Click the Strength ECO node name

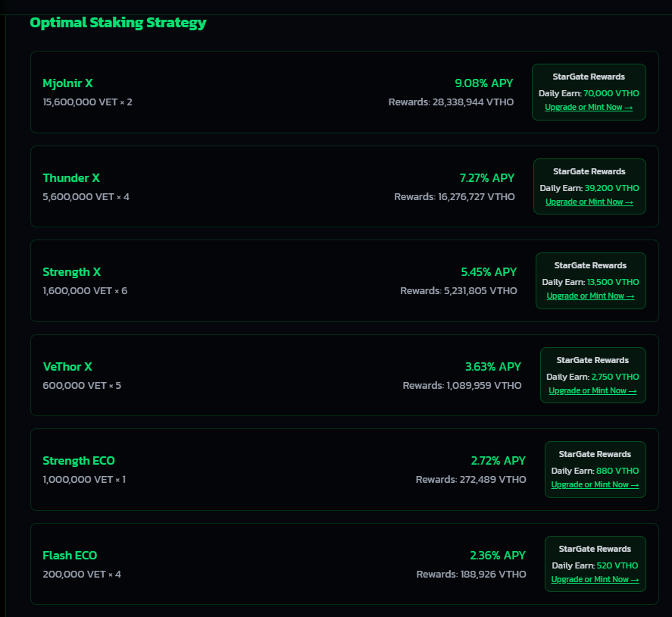pyautogui.click(x=79, y=460)
